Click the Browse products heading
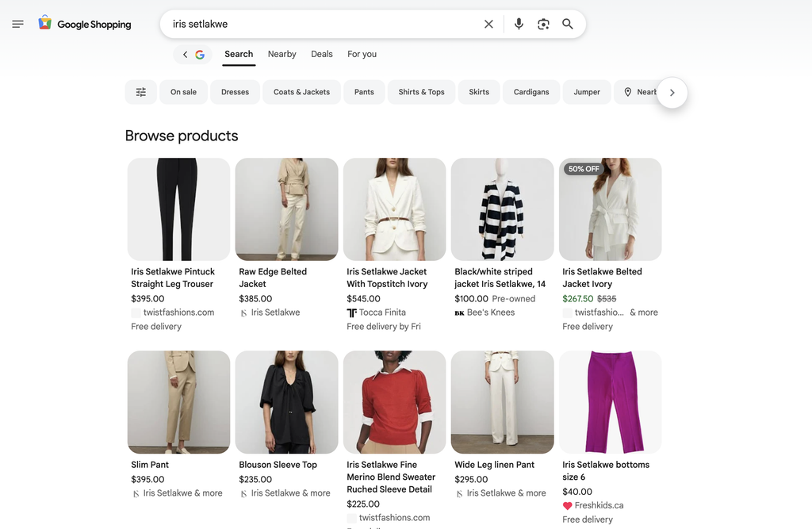Viewport: 812px width, 529px height. click(182, 136)
